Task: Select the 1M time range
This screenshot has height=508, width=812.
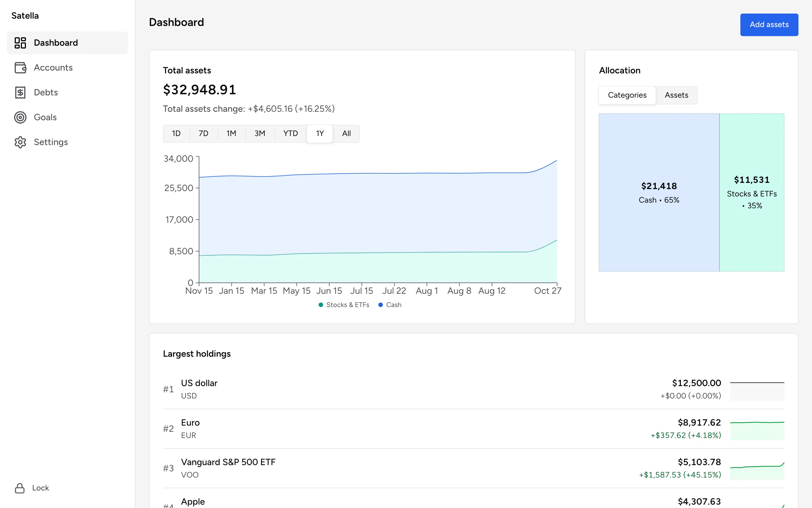Action: point(231,134)
